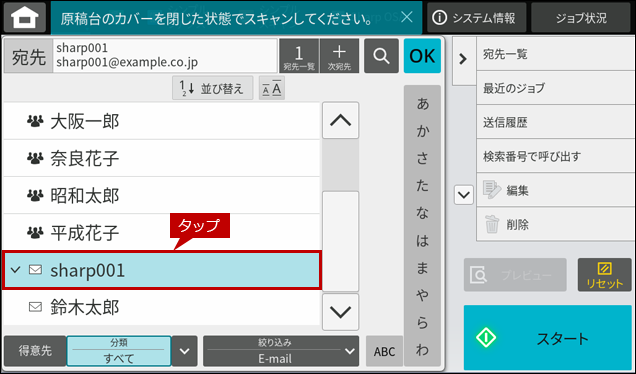
Task: Choose 宛先一覧 in the action panel
Action: point(556,54)
